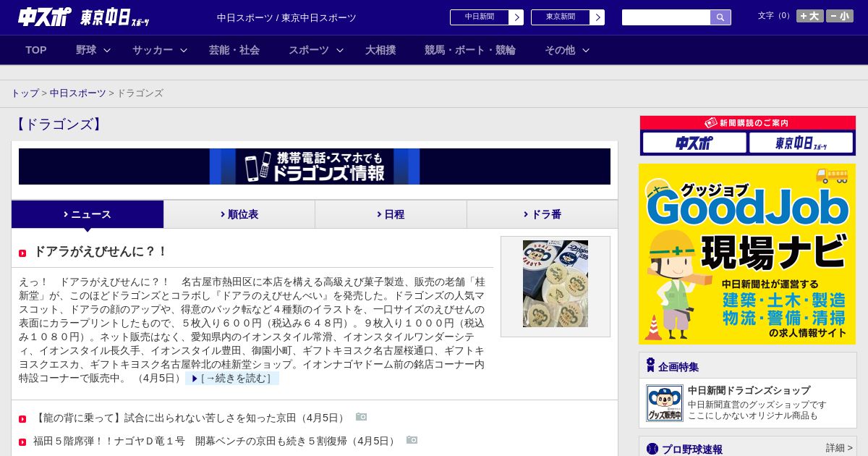
Task: Click arrow beside 中日新聞 button
Action: [x=516, y=17]
